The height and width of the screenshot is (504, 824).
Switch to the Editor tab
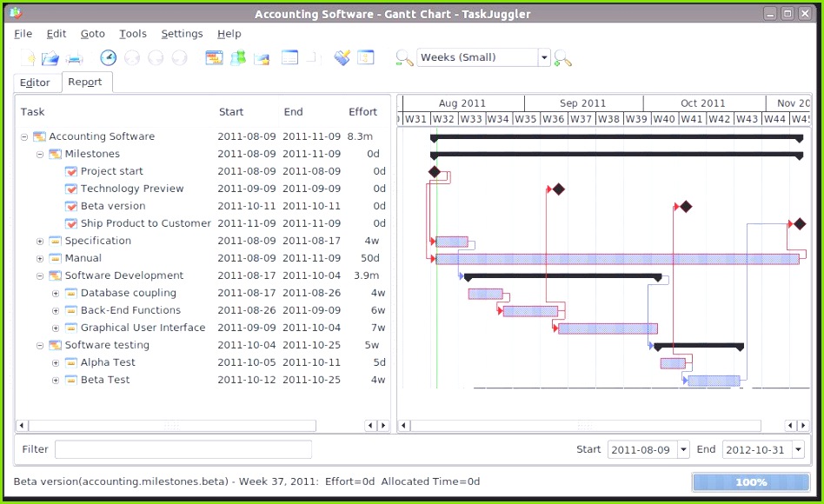[x=36, y=83]
